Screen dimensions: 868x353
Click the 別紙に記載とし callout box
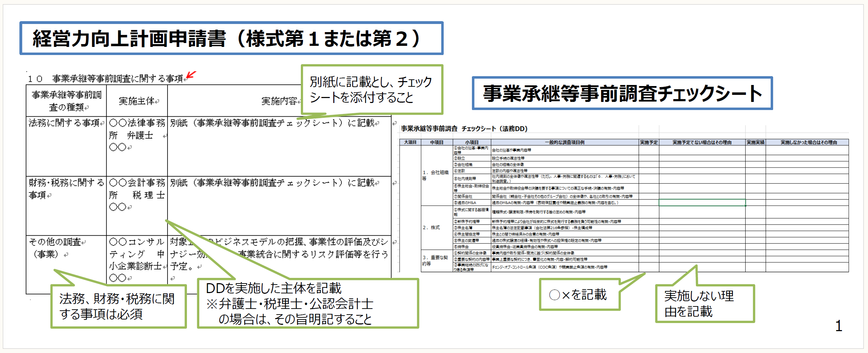tap(371, 90)
